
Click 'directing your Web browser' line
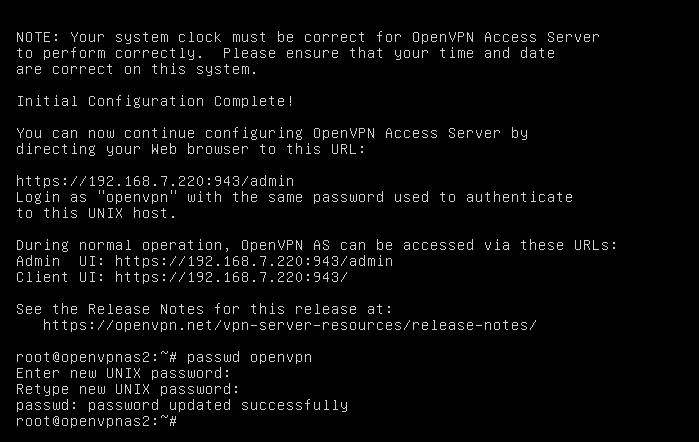[191, 149]
